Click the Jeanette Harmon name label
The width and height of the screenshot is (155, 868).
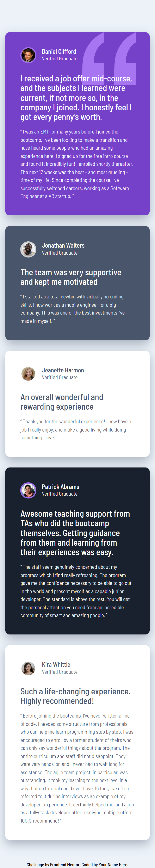(x=63, y=370)
